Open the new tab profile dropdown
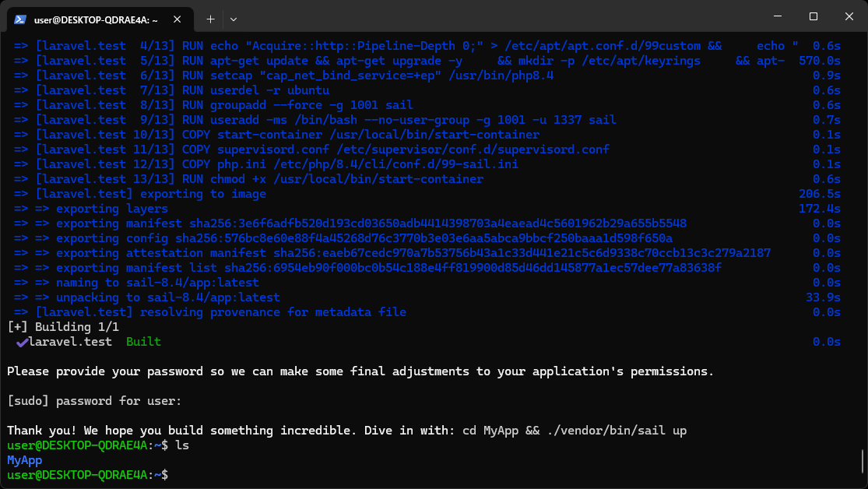This screenshot has height=489, width=868. pos(234,19)
